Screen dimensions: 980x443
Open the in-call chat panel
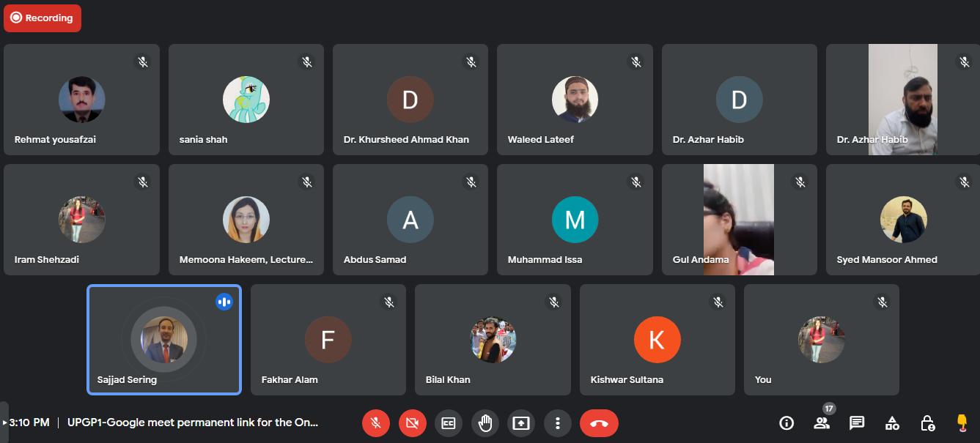coord(857,423)
